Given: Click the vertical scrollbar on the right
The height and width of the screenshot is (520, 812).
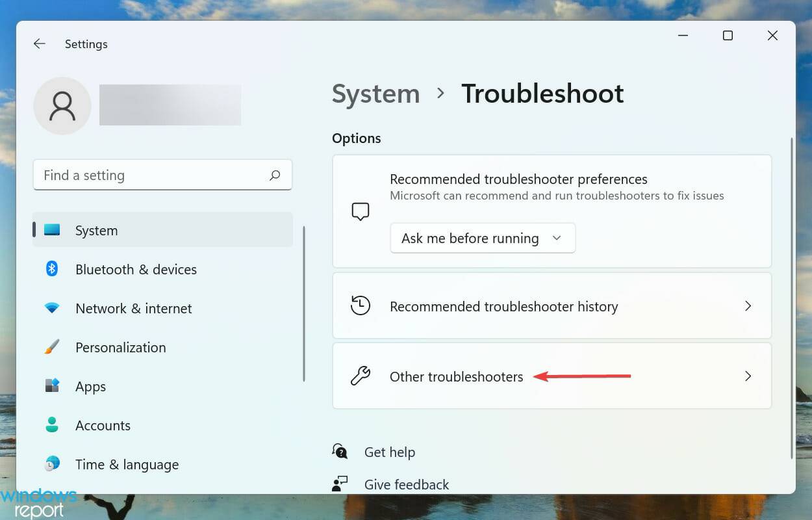Looking at the screenshot, I should [x=791, y=279].
